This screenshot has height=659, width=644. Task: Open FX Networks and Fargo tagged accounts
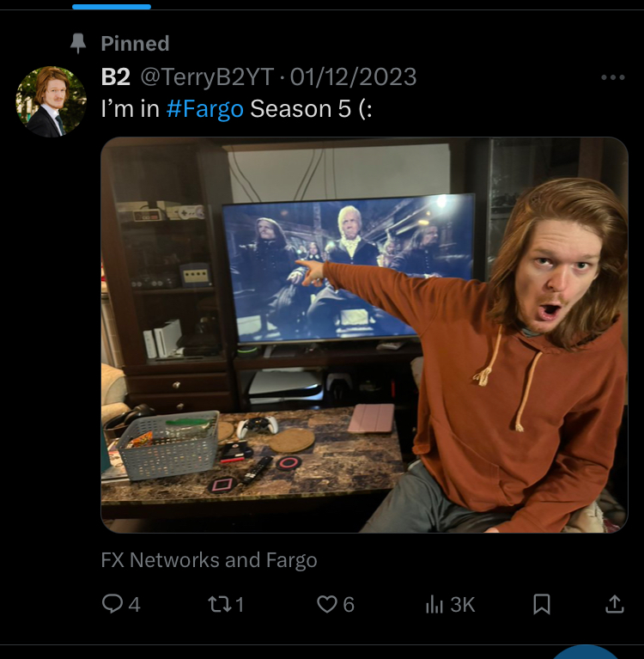209,560
